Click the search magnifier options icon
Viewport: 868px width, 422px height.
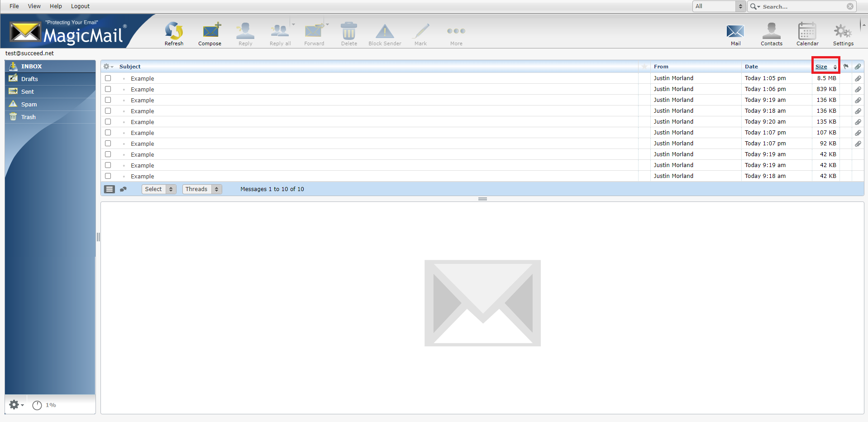pos(755,6)
